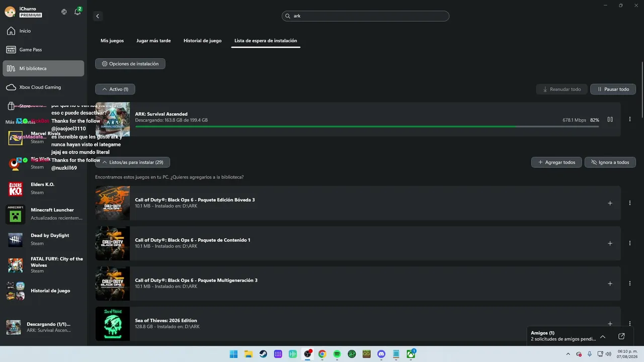Go to Inicio in the sidebar
The width and height of the screenshot is (644, 362).
[x=43, y=31]
